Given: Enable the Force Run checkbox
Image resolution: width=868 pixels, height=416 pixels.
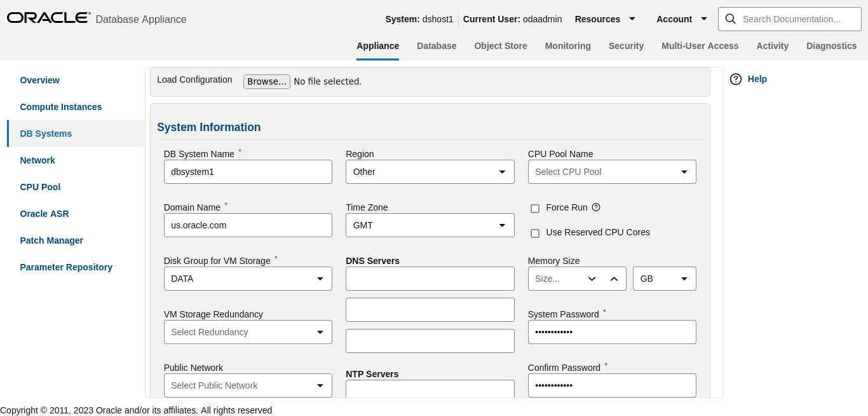Looking at the screenshot, I should coord(535,209).
